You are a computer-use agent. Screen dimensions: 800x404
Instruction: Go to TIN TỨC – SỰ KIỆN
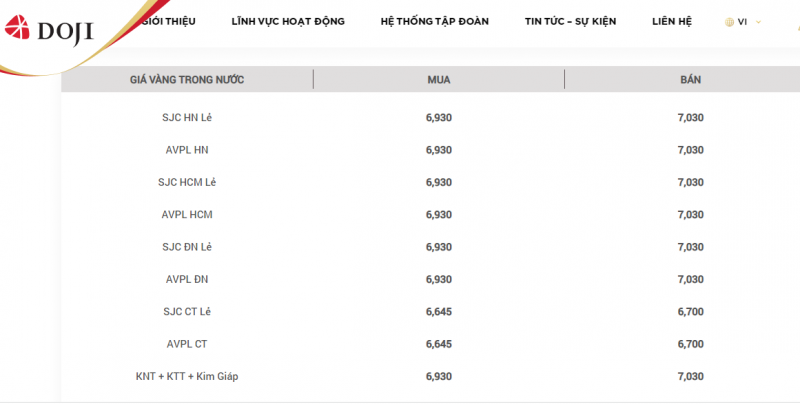[570, 21]
